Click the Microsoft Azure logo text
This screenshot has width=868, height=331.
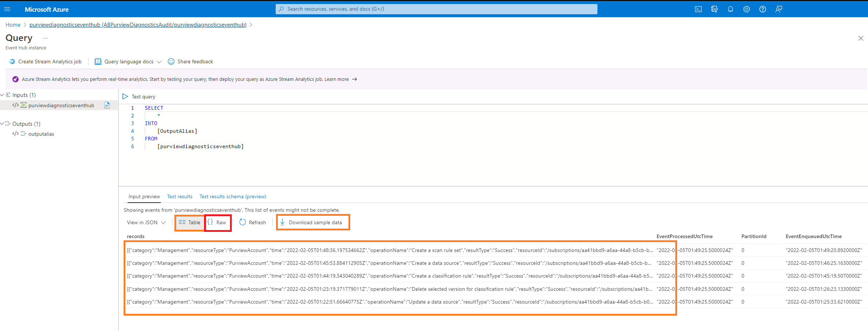[x=47, y=10]
